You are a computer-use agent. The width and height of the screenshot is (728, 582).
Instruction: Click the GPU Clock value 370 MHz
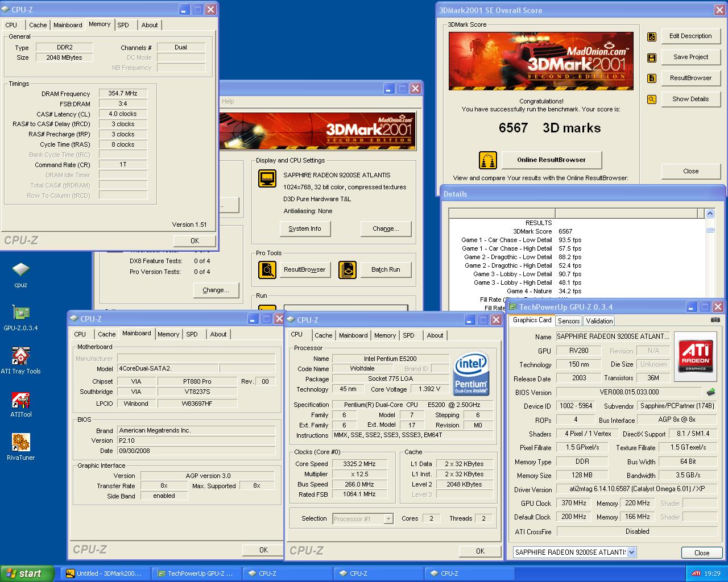click(574, 504)
